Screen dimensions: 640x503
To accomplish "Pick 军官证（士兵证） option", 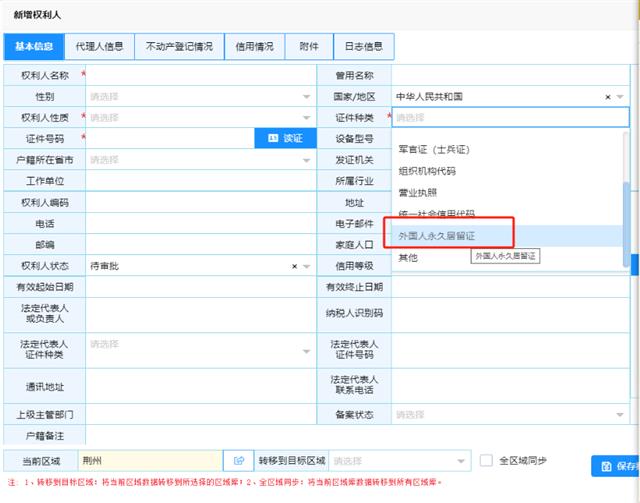I will (x=434, y=149).
